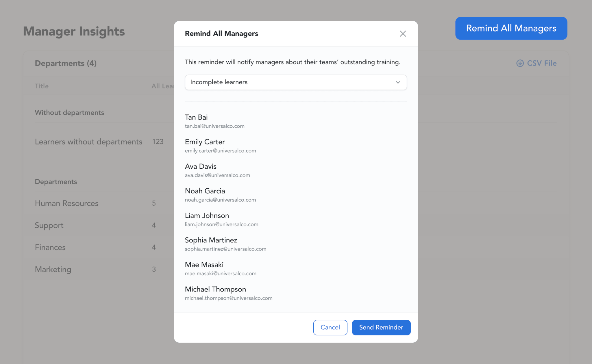The width and height of the screenshot is (592, 364).
Task: Sort by the Title column header
Action: 42,86
